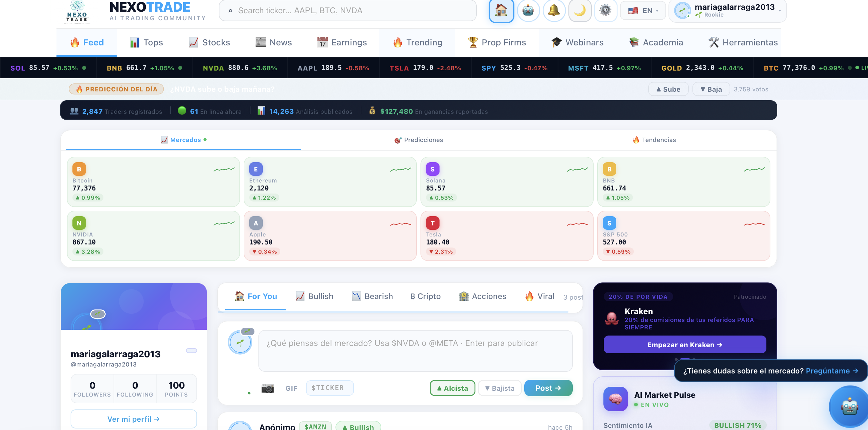Switch to Tendencias panel tab
The width and height of the screenshot is (868, 430).
point(654,140)
